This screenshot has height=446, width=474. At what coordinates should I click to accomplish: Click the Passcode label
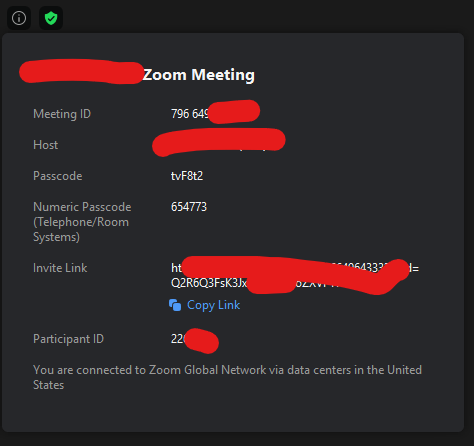[x=58, y=176]
